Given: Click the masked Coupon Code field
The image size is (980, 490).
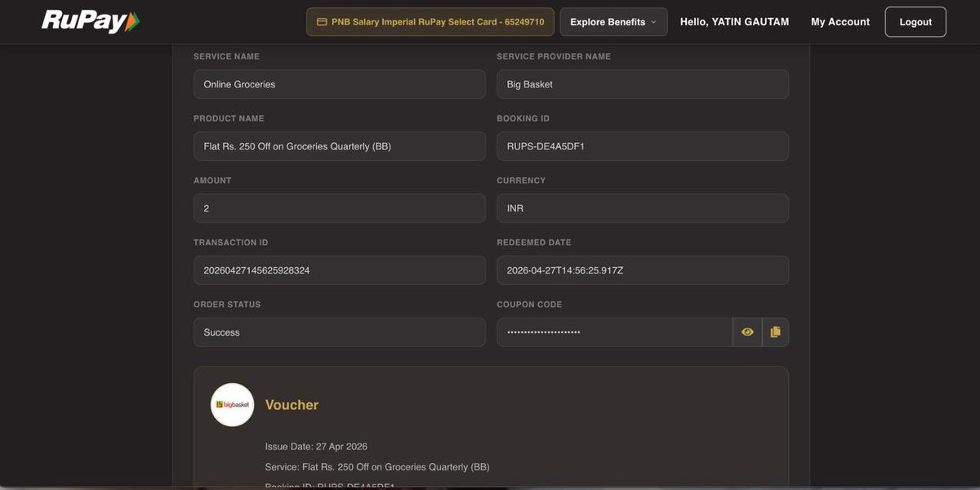Looking at the screenshot, I should (615, 332).
